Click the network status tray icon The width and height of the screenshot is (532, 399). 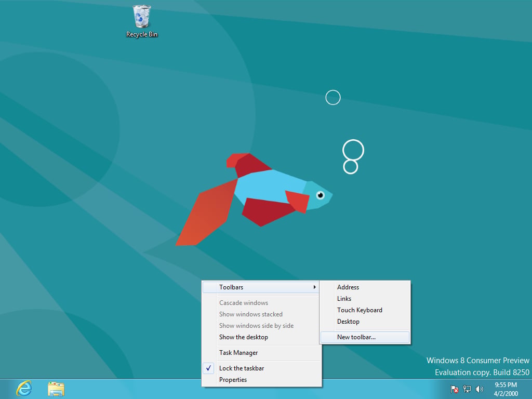pos(467,389)
